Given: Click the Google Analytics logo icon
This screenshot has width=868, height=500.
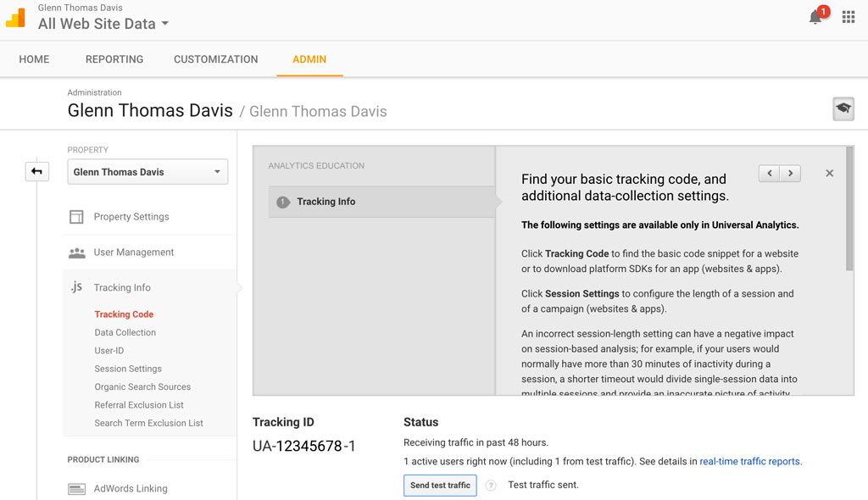Looking at the screenshot, I should coord(15,18).
